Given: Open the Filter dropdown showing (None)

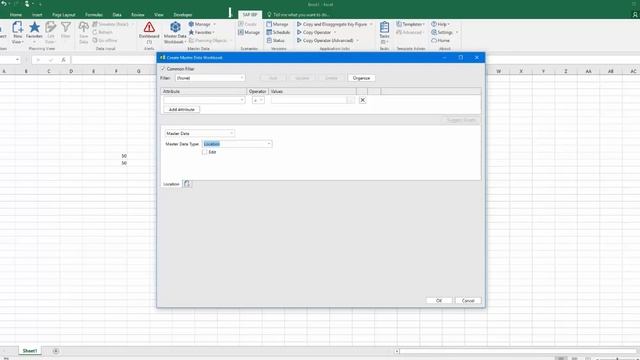Looking at the screenshot, I should tap(210, 78).
